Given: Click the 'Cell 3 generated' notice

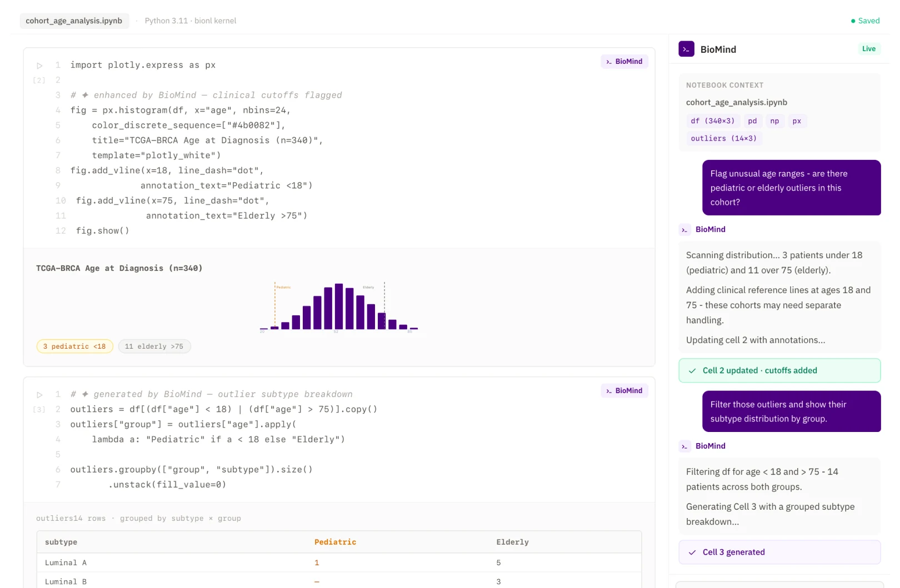Looking at the screenshot, I should click(x=779, y=552).
